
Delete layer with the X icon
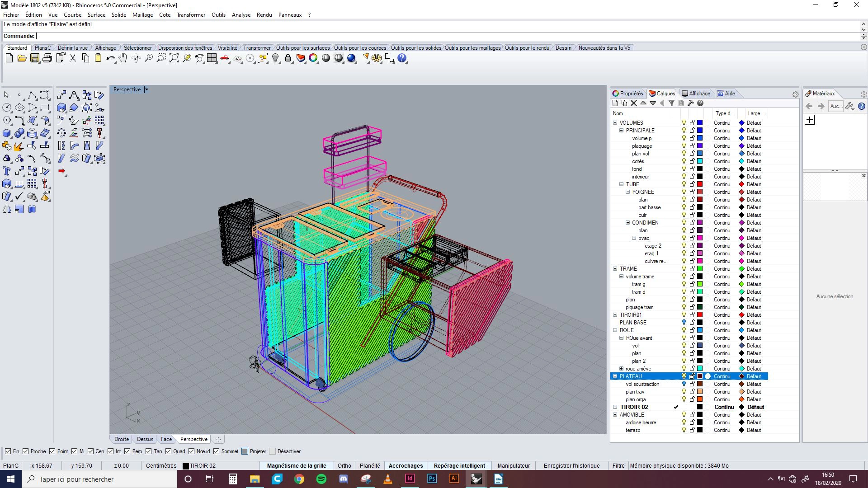point(634,103)
